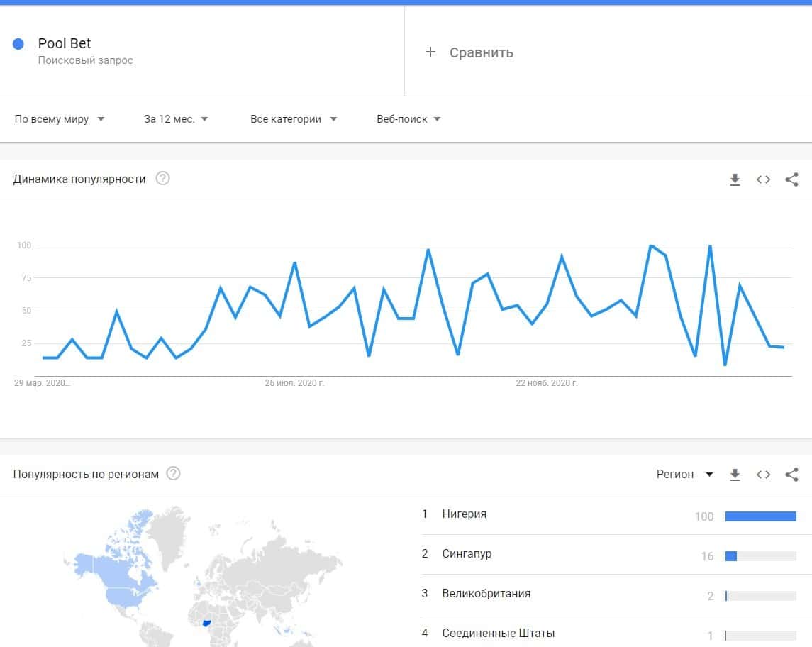Switch the Регион view dropdown
Screen dimensions: 812x647
point(684,475)
